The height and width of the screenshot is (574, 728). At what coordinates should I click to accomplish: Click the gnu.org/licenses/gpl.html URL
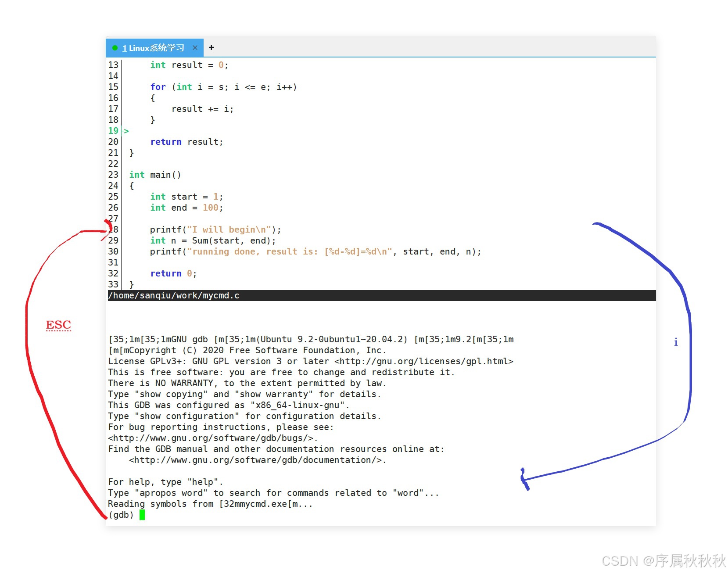pos(424,361)
